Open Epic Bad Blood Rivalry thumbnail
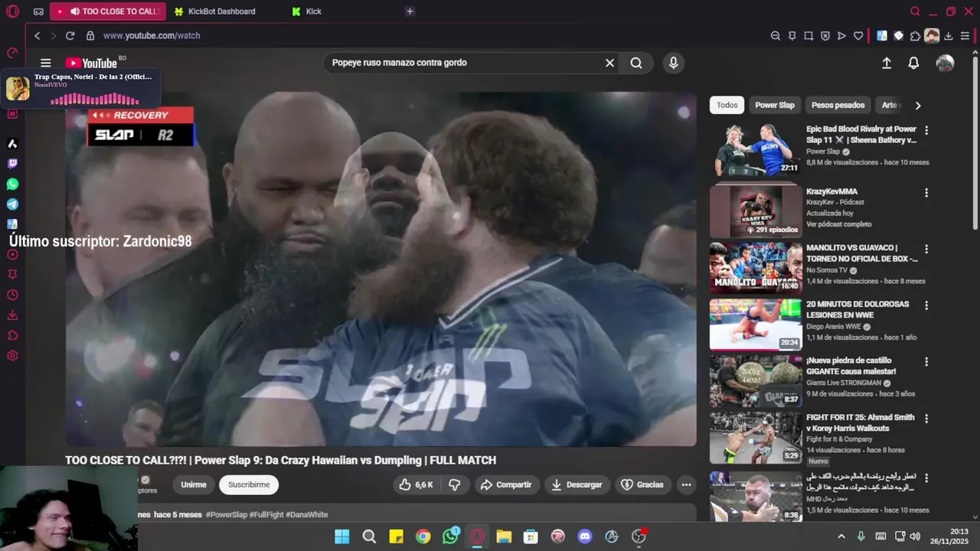Viewport: 980px width, 551px height. 754,150
